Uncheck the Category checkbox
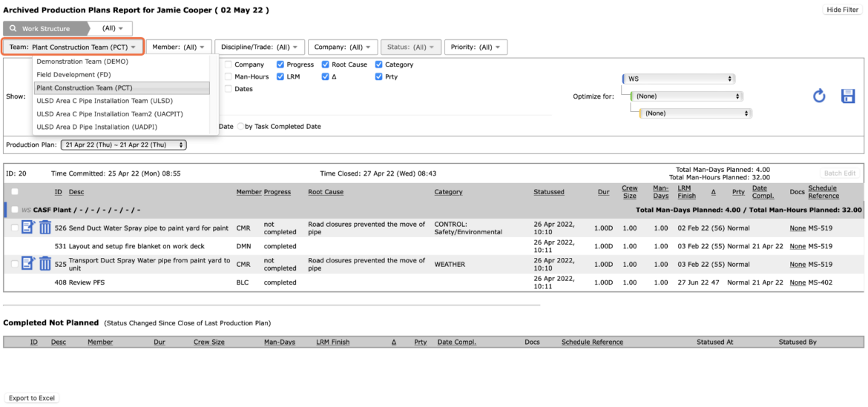Viewport: 868px width, 407px height. (x=378, y=64)
